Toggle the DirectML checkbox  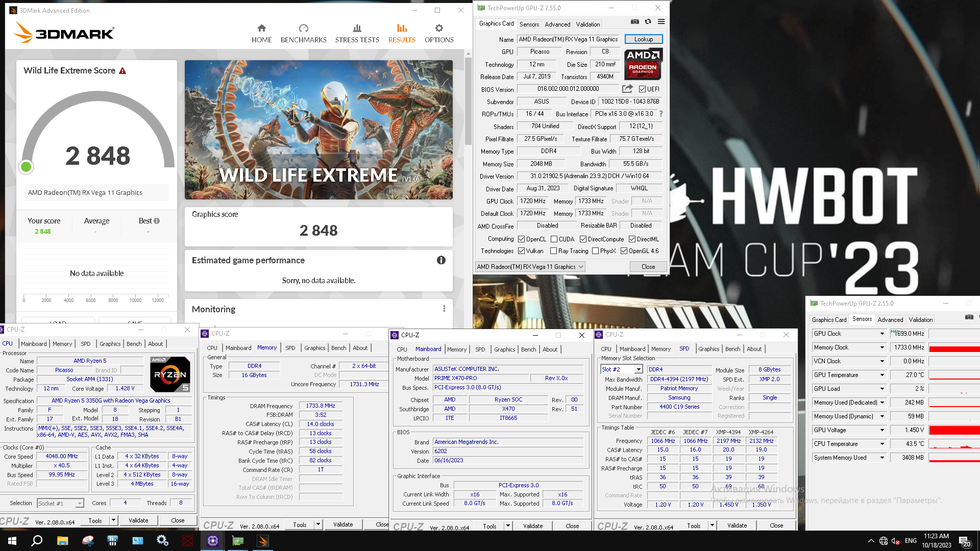point(632,239)
